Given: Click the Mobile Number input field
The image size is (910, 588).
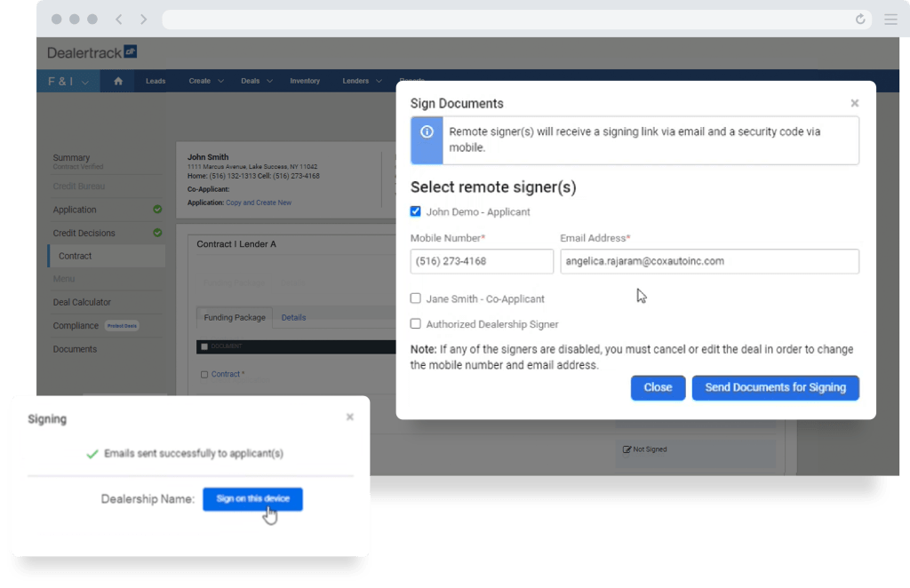Looking at the screenshot, I should pyautogui.click(x=482, y=261).
